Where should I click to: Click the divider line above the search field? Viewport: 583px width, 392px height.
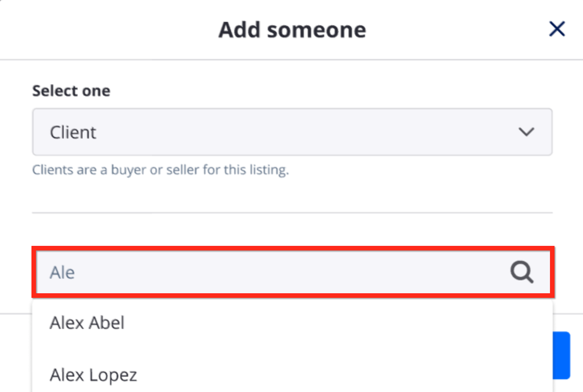(292, 213)
